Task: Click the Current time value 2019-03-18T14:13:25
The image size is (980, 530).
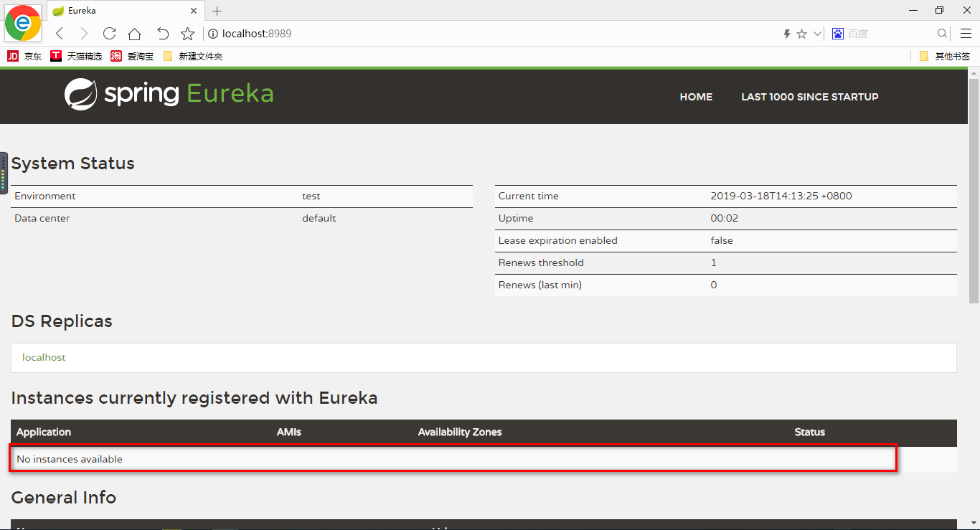Action: (x=781, y=196)
